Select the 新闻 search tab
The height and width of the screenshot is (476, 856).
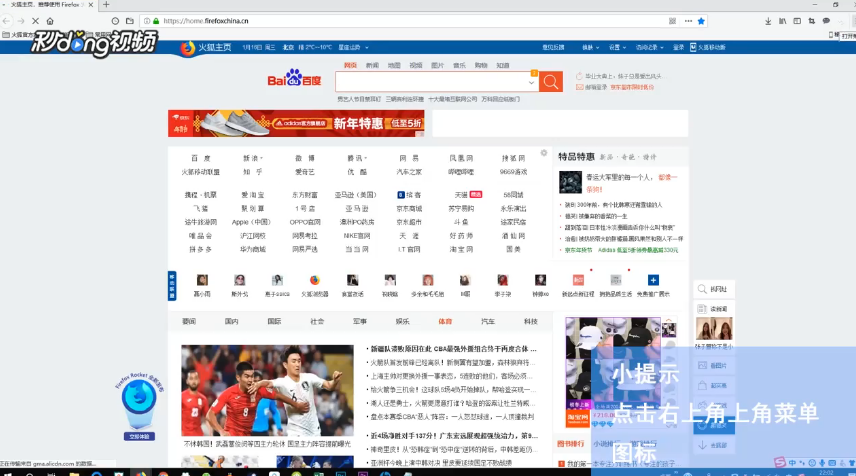tap(372, 66)
